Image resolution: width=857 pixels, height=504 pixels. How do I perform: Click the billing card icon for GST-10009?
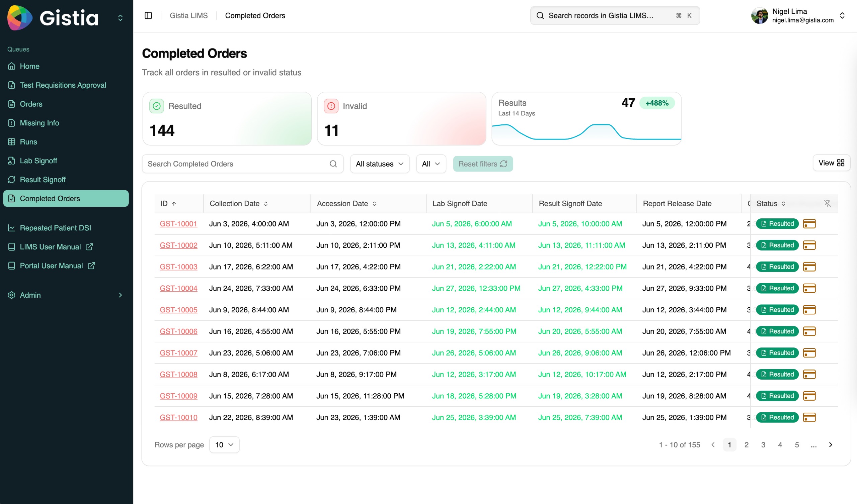coord(809,396)
